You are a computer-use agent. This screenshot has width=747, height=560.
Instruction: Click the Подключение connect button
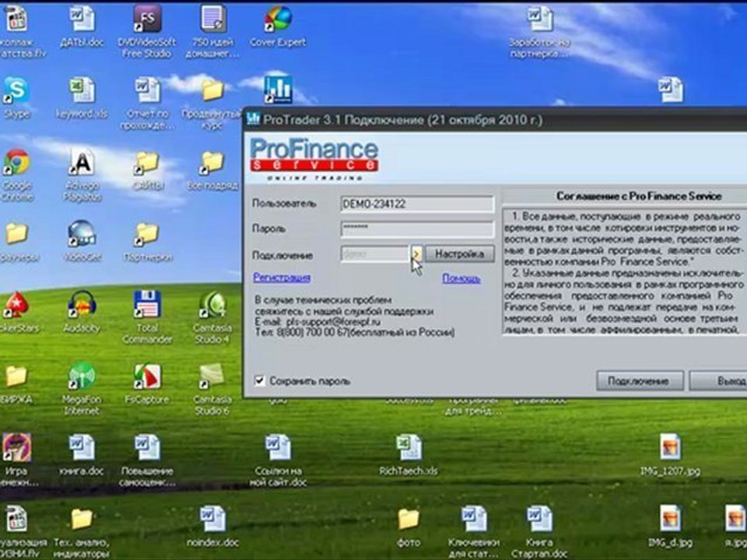coord(640,381)
